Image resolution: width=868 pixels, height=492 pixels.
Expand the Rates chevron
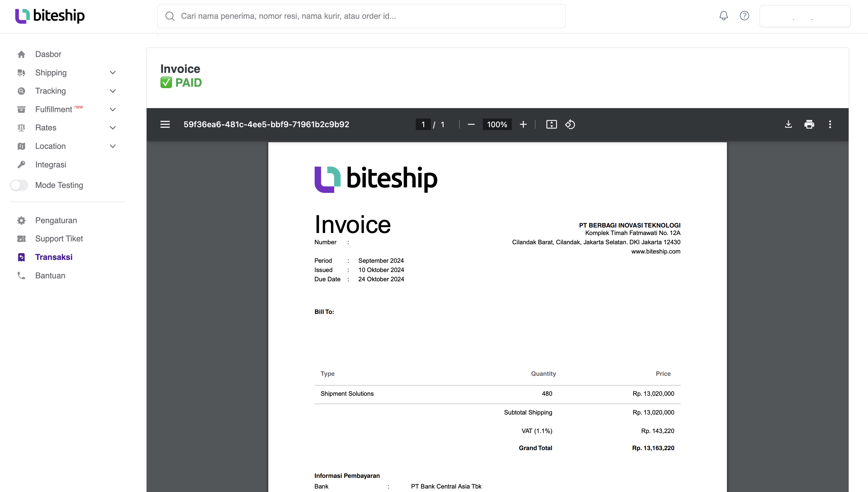(x=113, y=128)
